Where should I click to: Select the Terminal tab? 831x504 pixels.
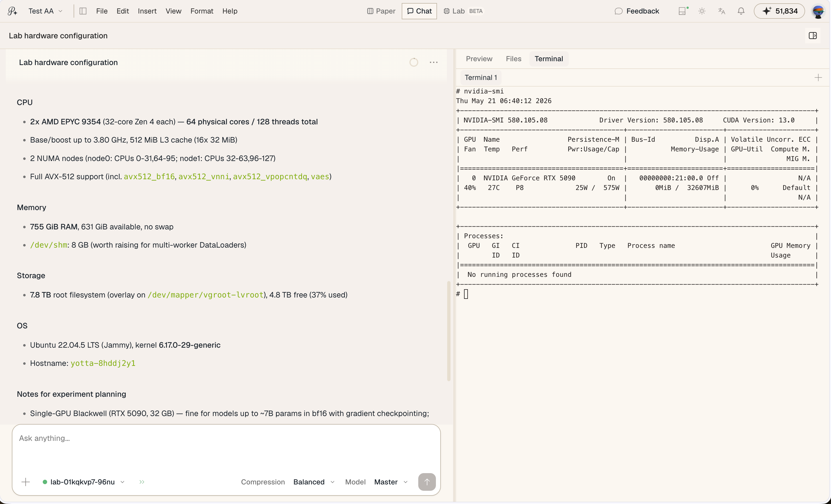pyautogui.click(x=549, y=59)
